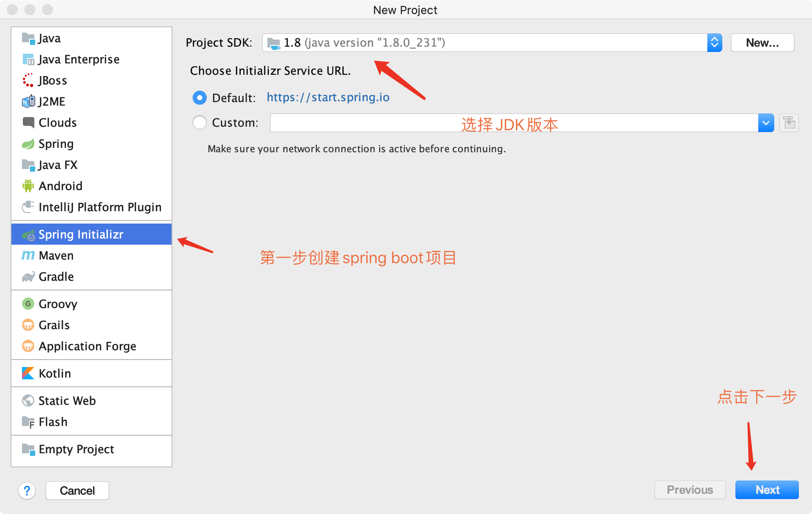Image resolution: width=812 pixels, height=514 pixels.
Task: Click the Gradle elephant icon
Action: pos(28,277)
